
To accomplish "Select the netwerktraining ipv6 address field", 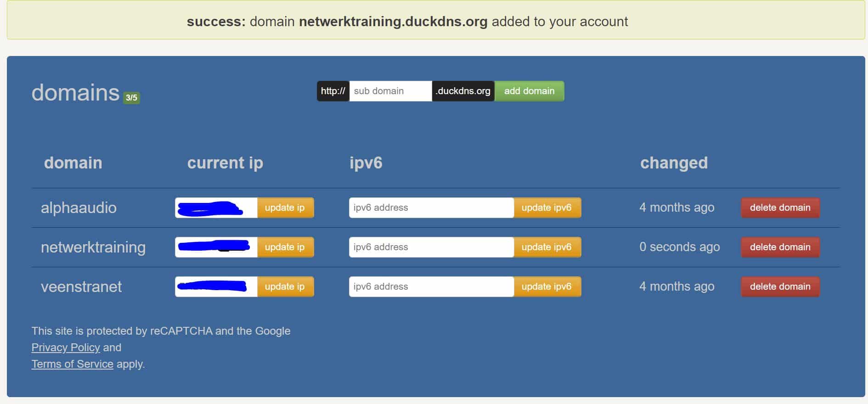I will tap(431, 247).
